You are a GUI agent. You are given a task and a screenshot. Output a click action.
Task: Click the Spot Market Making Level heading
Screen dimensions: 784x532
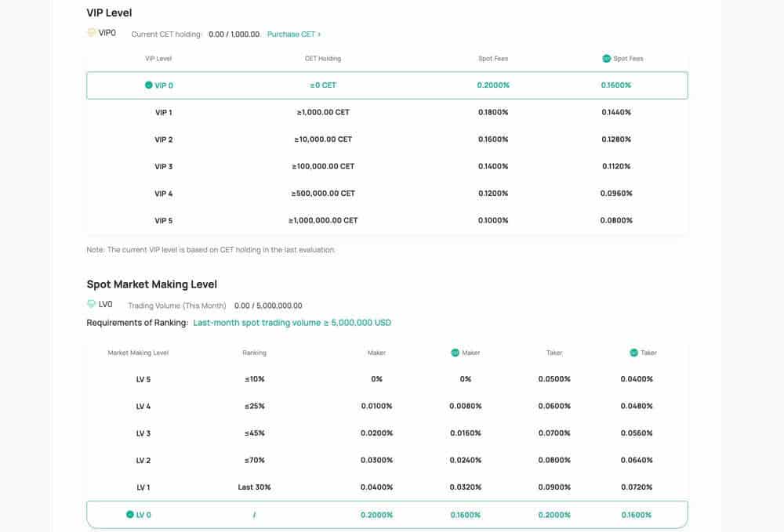point(151,284)
